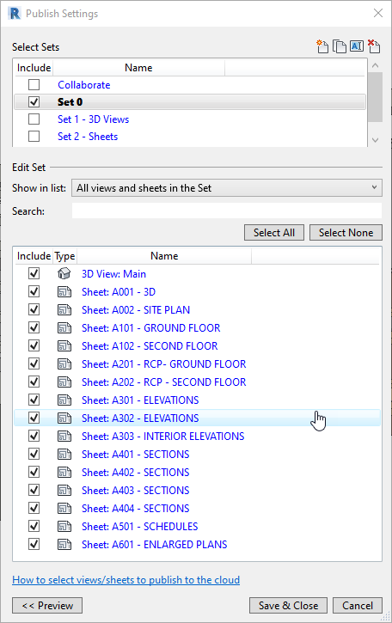Click the Duplicate Set icon
This screenshot has width=392, height=623.
pos(339,46)
